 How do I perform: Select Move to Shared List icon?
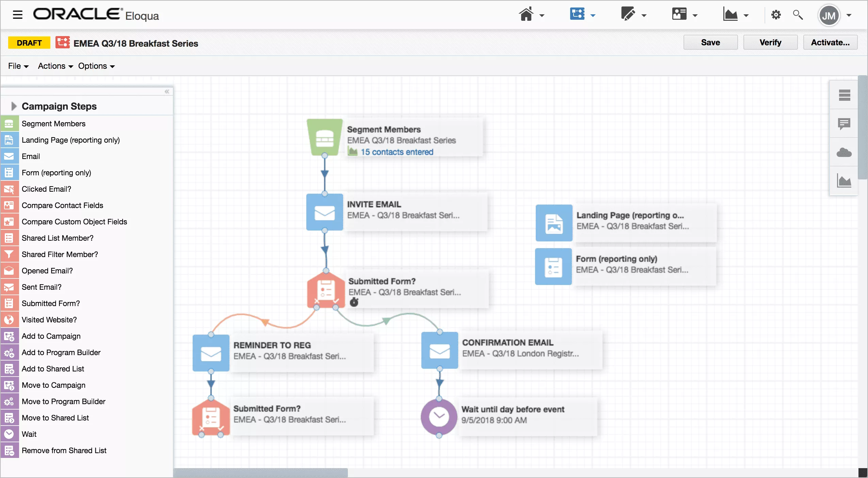pyautogui.click(x=9, y=418)
